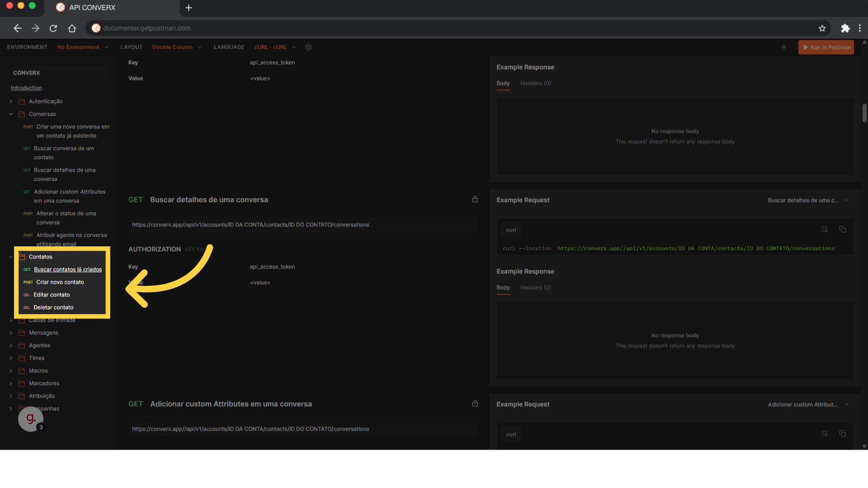Image resolution: width=868 pixels, height=488 pixels.
Task: Copy the Adicionar custom Attributes curl snippet
Action: 843,434
